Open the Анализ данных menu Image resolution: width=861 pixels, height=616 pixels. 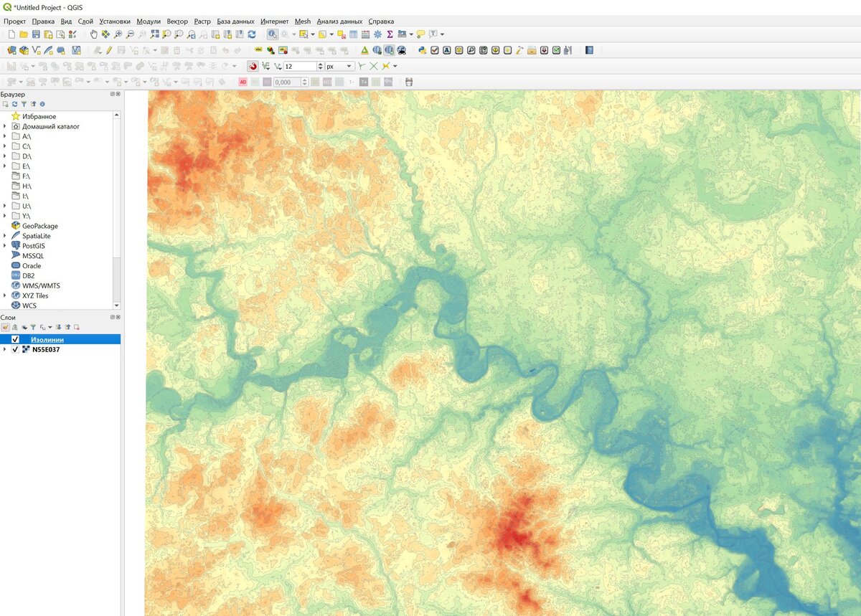coord(339,22)
